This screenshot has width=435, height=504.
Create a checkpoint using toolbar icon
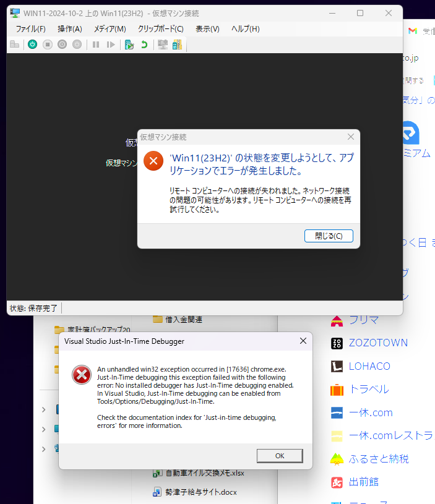click(129, 45)
